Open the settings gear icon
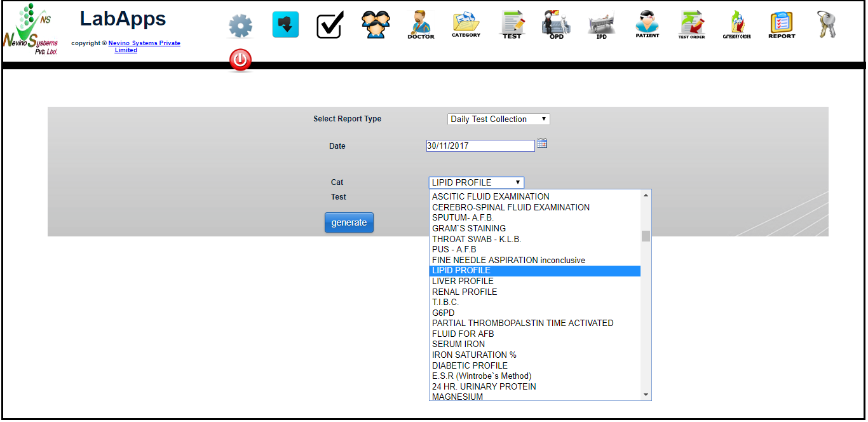Image resolution: width=868 pixels, height=422 pixels. [240, 26]
